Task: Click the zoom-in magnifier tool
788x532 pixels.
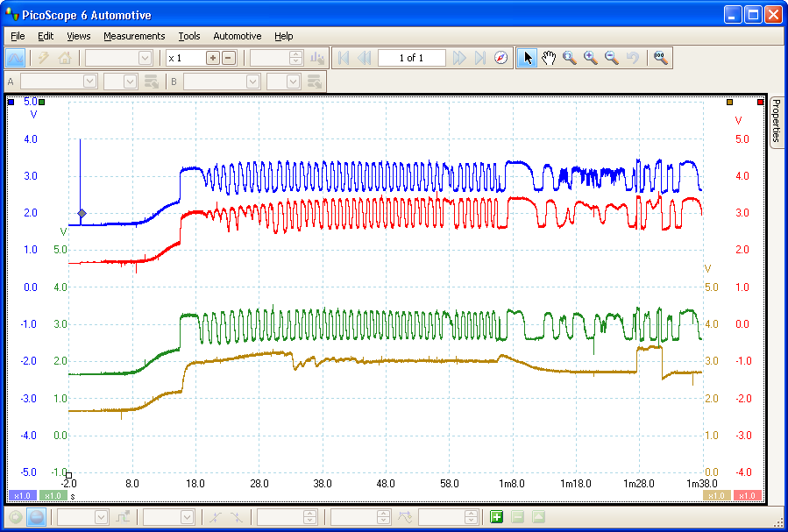Action: tap(591, 58)
